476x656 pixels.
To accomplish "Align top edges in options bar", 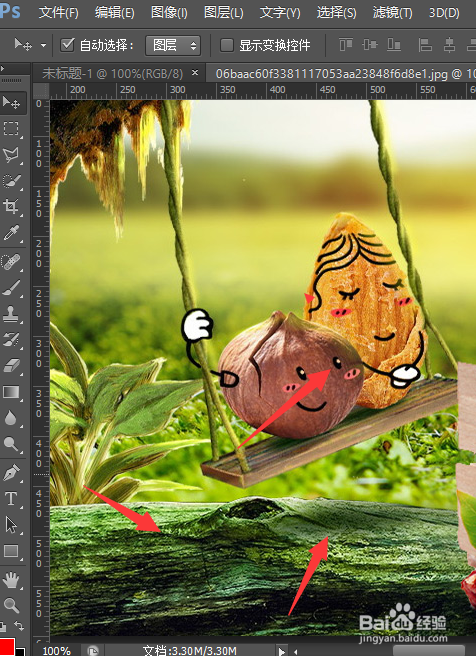I will [x=346, y=44].
